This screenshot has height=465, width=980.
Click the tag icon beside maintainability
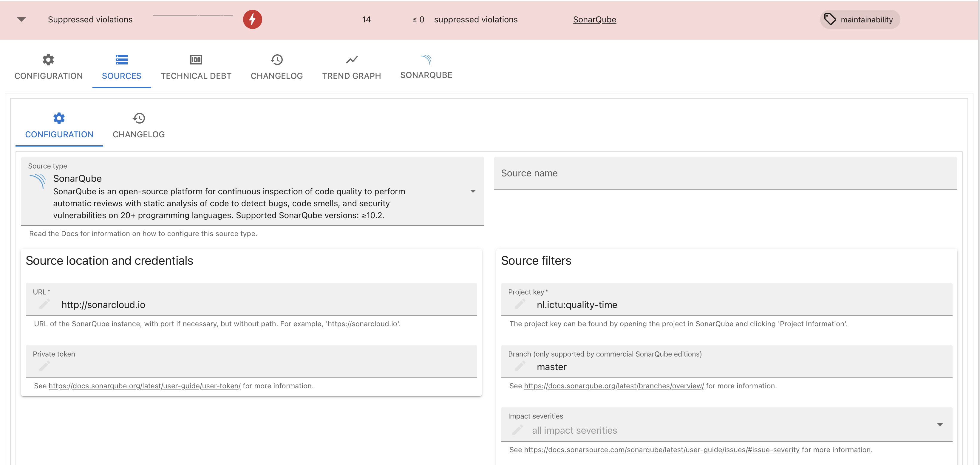coord(830,19)
